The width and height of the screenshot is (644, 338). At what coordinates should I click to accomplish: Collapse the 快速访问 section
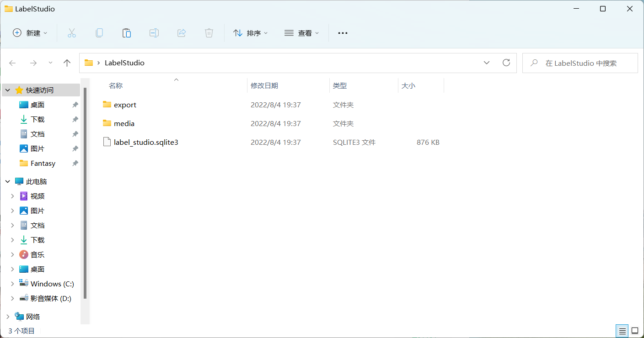point(8,90)
